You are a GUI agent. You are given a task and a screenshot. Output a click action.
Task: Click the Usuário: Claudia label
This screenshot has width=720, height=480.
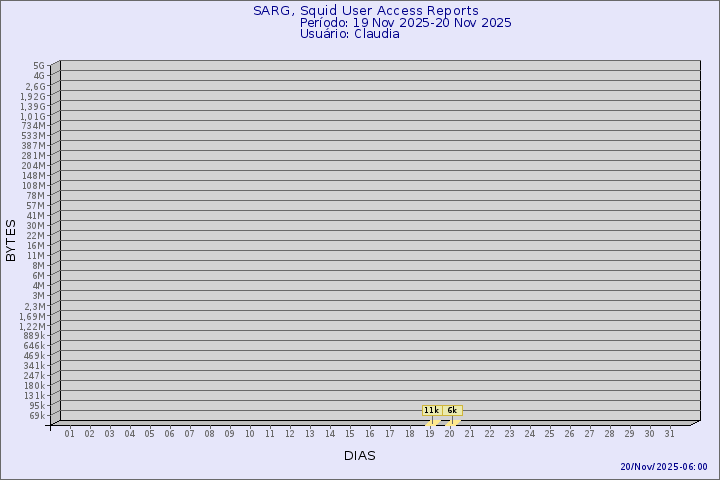coord(350,33)
